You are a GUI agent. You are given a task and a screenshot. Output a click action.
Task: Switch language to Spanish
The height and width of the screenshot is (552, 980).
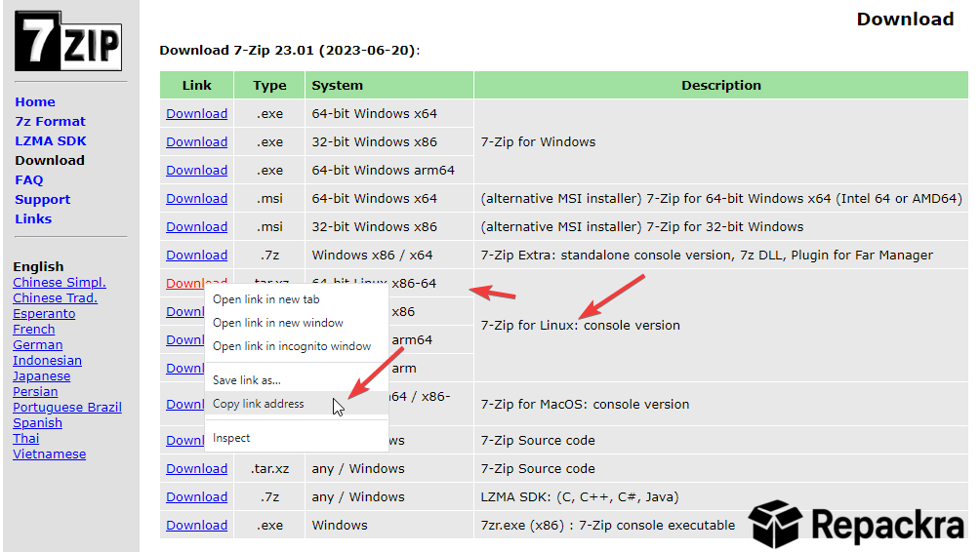pos(37,422)
